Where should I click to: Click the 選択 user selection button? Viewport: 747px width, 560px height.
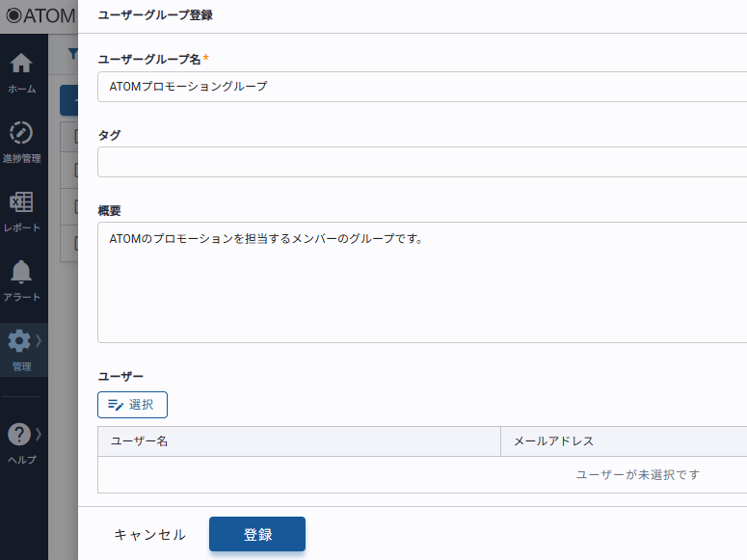point(133,405)
